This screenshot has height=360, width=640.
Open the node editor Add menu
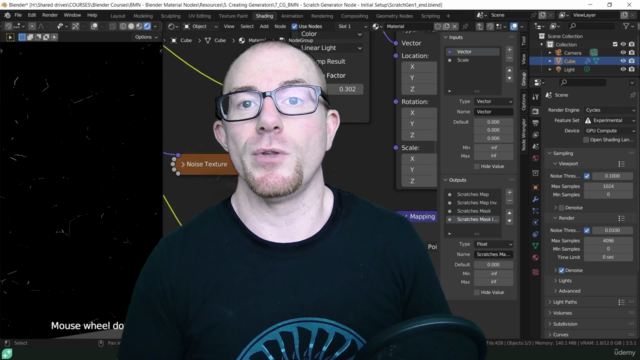[x=264, y=26]
